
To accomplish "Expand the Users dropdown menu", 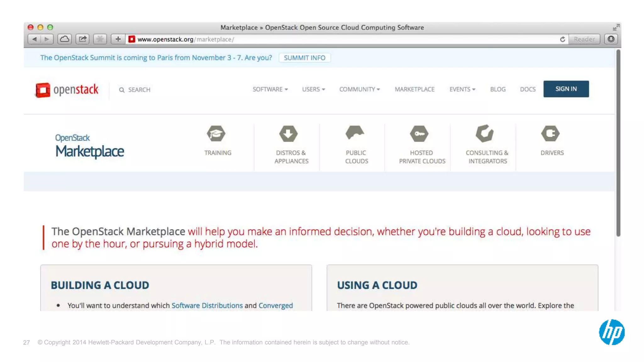I will coord(313,89).
